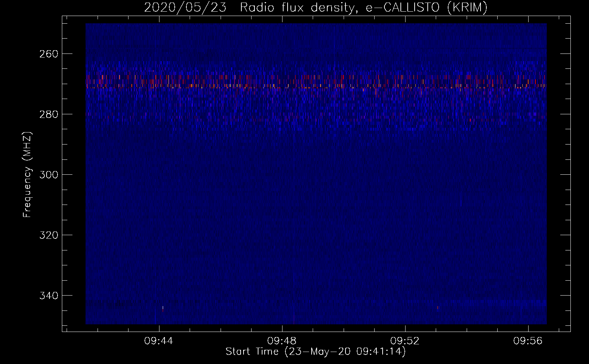This screenshot has height=364, width=589.
Task: Click the 09:44 time tick label
Action: point(159,341)
